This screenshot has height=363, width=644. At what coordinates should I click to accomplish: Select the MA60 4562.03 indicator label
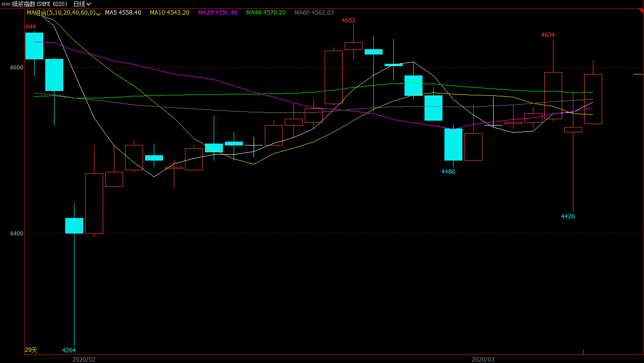tap(314, 13)
